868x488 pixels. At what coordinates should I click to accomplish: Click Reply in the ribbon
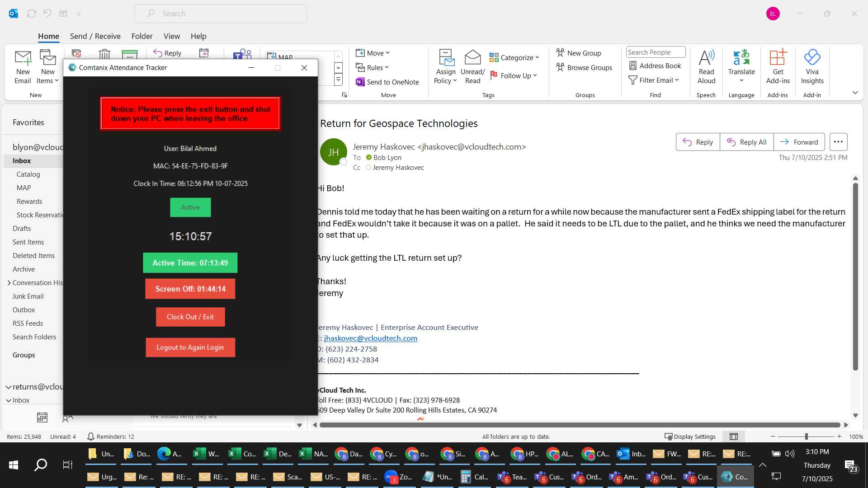168,53
